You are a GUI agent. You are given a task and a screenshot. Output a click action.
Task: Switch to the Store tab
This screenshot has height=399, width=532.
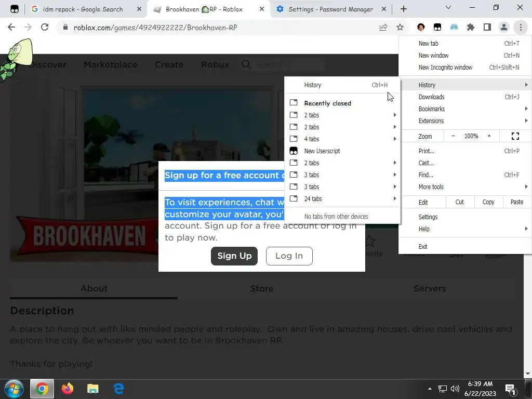[262, 288]
